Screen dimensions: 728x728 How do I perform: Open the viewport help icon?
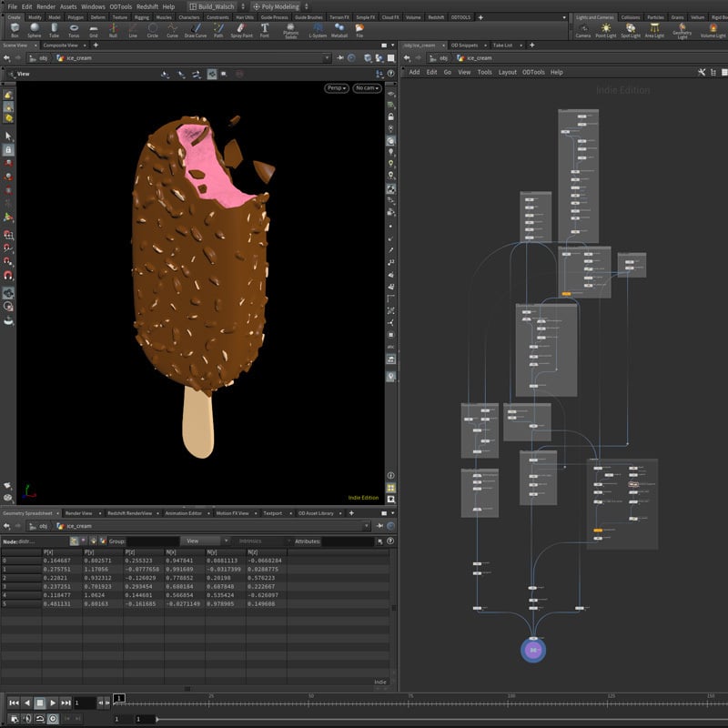[x=390, y=74]
